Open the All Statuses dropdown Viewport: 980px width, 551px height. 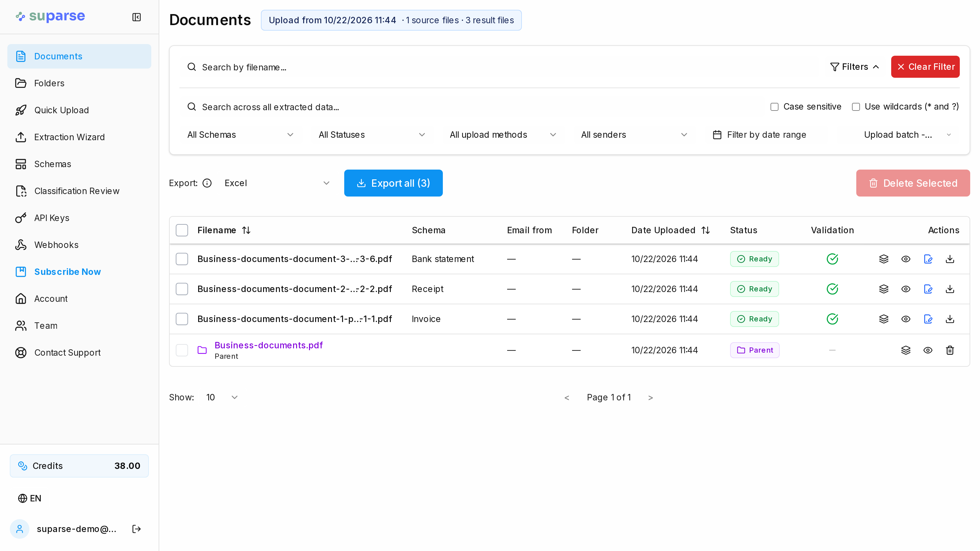[372, 135]
